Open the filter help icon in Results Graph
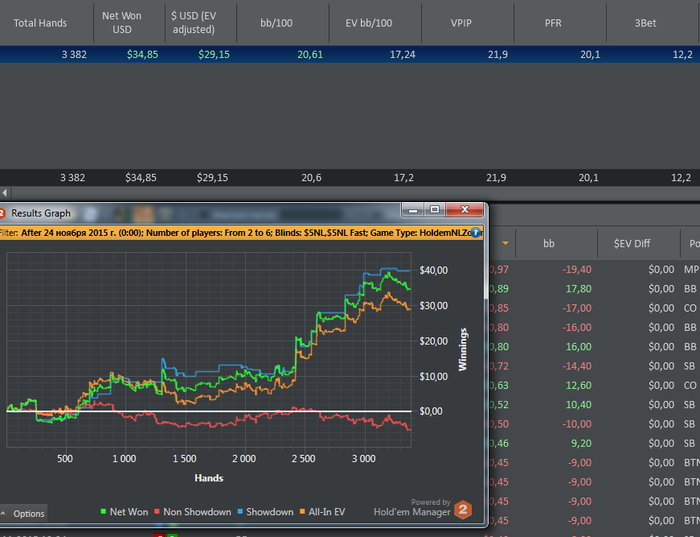 tap(475, 233)
